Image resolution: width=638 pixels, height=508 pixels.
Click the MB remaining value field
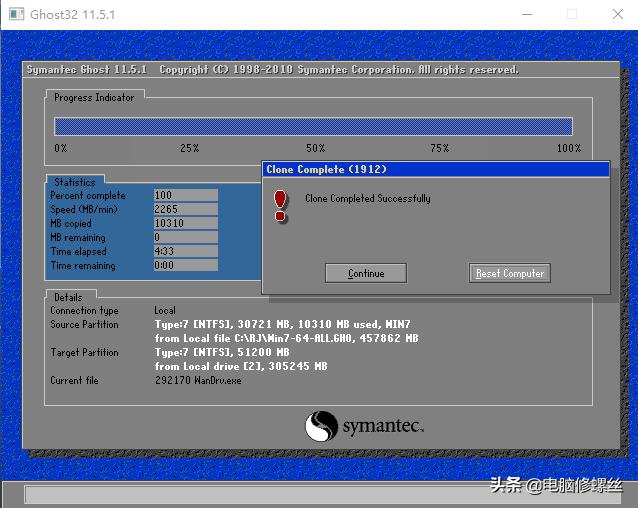[x=185, y=238]
